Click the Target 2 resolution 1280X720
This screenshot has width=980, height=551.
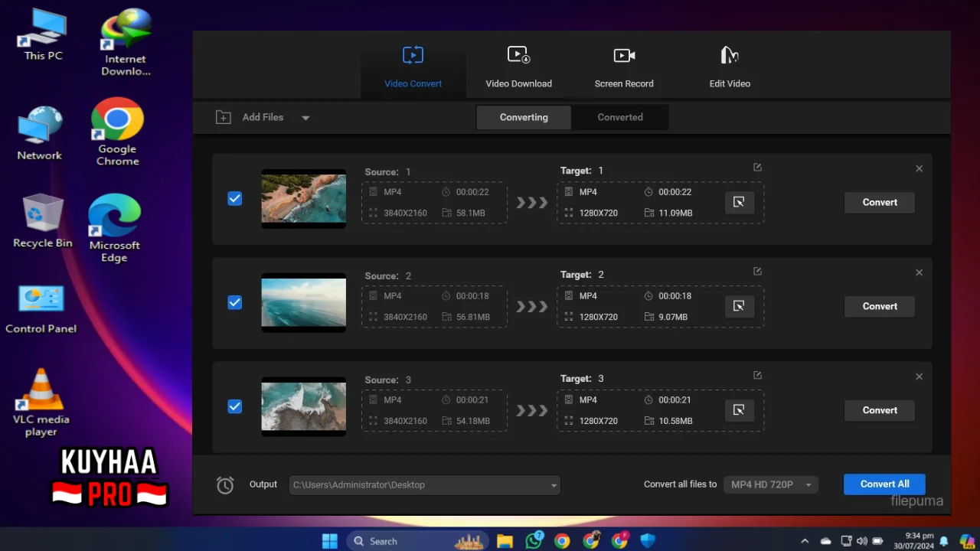tap(599, 317)
